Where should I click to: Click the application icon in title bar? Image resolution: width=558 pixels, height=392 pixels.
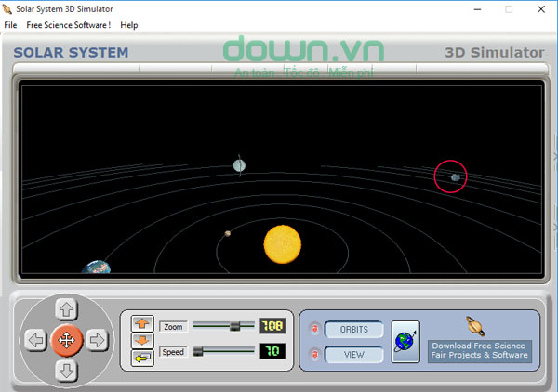7,9
